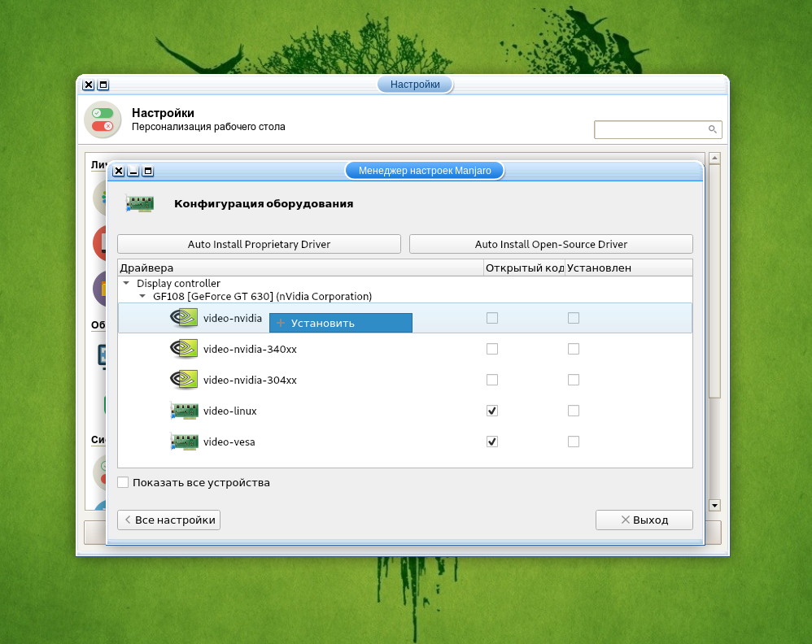Click the video-nvidia-304xx driver icon
The image size is (812, 644).
coord(184,380)
